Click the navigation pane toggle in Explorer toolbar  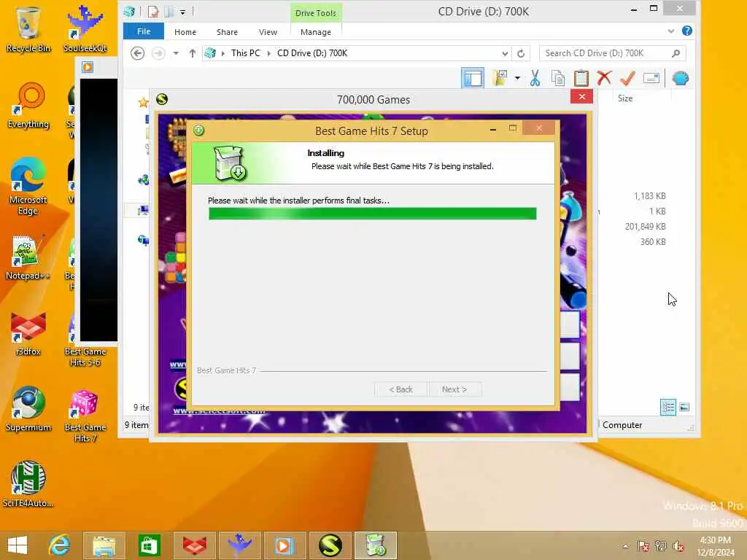473,78
